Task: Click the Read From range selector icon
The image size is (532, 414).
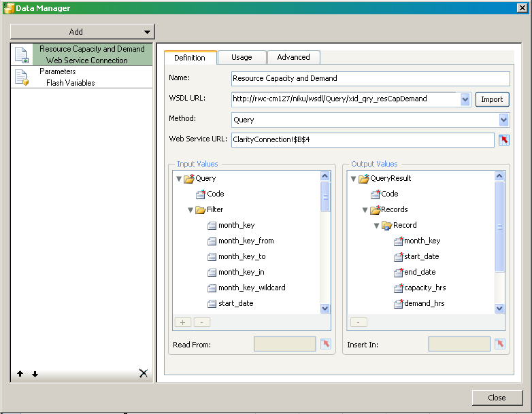Action: [325, 344]
